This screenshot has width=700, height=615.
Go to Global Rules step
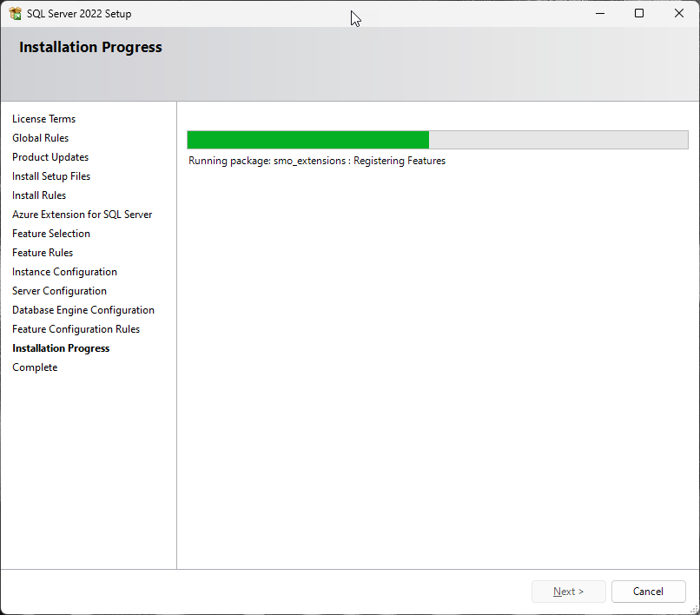click(x=40, y=138)
